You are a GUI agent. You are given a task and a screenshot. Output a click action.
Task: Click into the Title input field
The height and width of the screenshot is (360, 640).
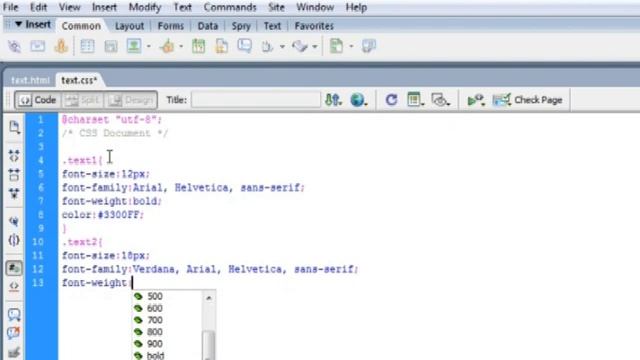point(256,100)
